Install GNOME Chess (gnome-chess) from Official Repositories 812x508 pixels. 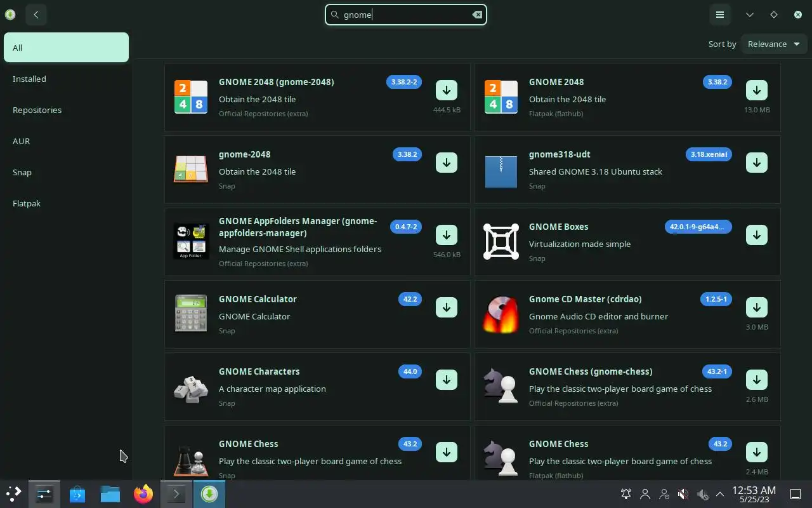[x=757, y=380]
